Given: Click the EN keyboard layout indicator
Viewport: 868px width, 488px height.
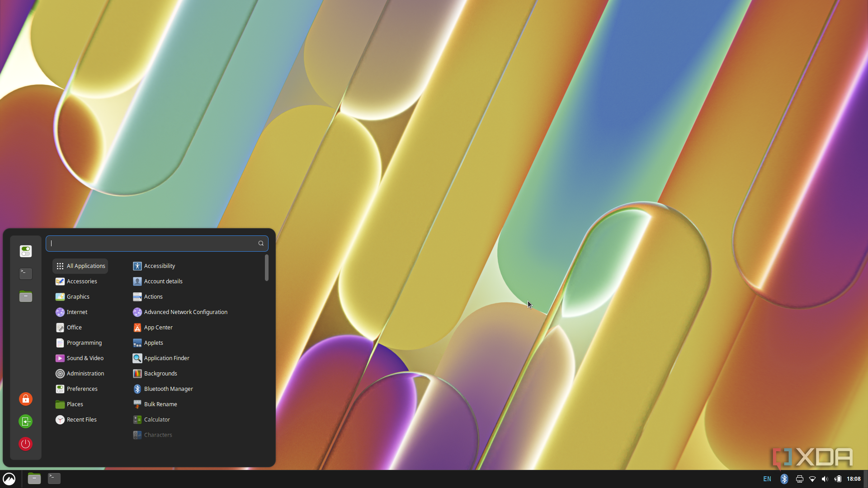Looking at the screenshot, I should click(767, 479).
